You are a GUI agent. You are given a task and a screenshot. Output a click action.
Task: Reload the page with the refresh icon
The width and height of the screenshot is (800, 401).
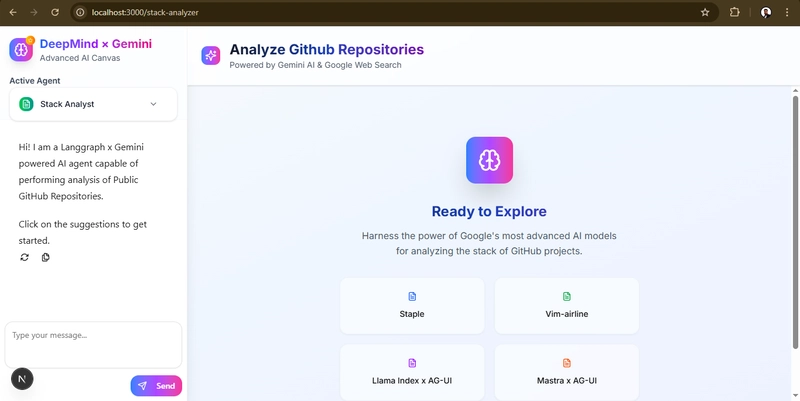(55, 12)
